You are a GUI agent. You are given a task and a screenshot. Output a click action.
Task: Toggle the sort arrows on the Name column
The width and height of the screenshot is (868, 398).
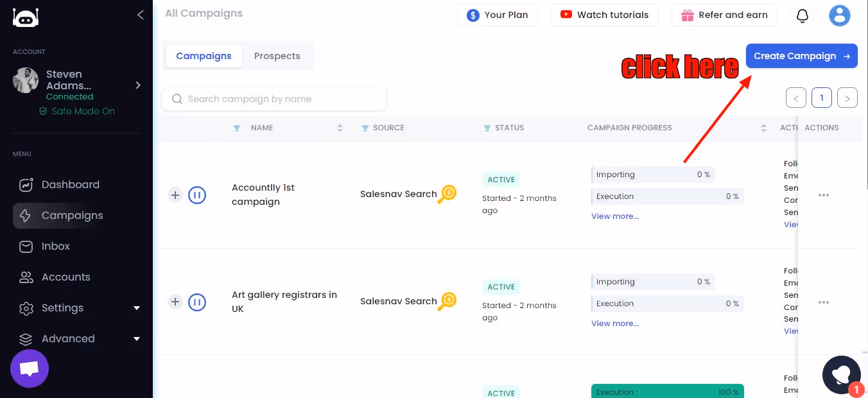point(340,128)
